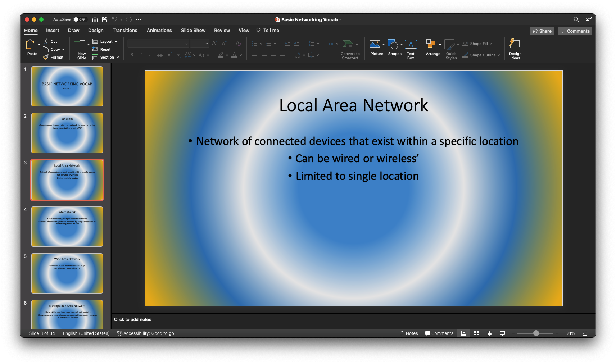Adjust the zoom slider handle
Screen dimensions: 616x364
click(x=536, y=333)
